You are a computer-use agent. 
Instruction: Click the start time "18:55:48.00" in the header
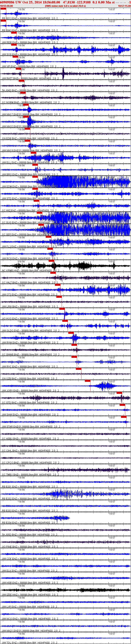(6, 6)
